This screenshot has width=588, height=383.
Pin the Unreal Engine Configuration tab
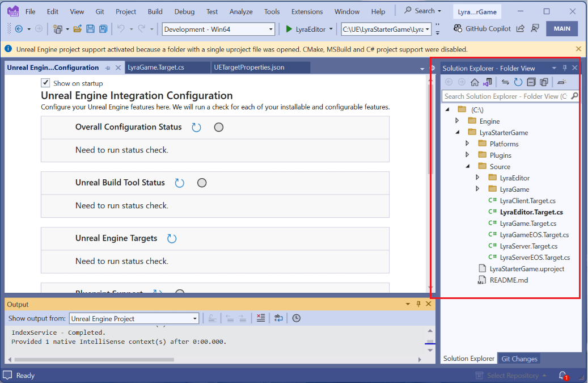click(x=108, y=68)
